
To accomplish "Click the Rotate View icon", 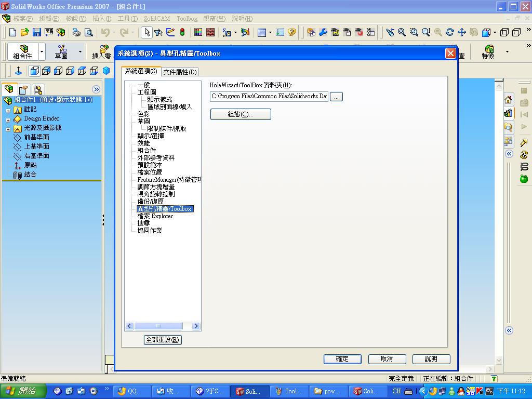I will click(x=450, y=32).
